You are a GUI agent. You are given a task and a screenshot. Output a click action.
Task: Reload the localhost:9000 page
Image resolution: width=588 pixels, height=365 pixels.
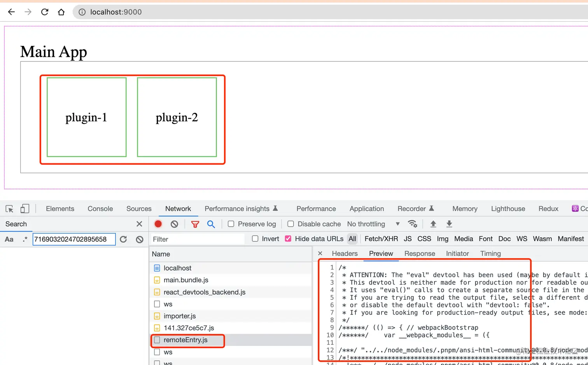pos(45,12)
